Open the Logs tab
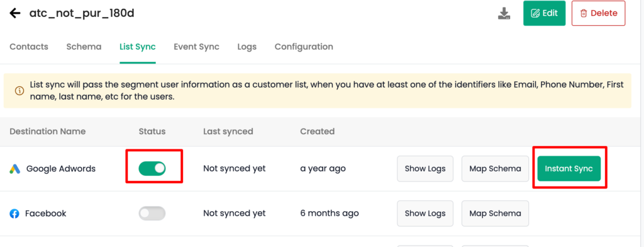Image resolution: width=644 pixels, height=247 pixels. click(247, 47)
